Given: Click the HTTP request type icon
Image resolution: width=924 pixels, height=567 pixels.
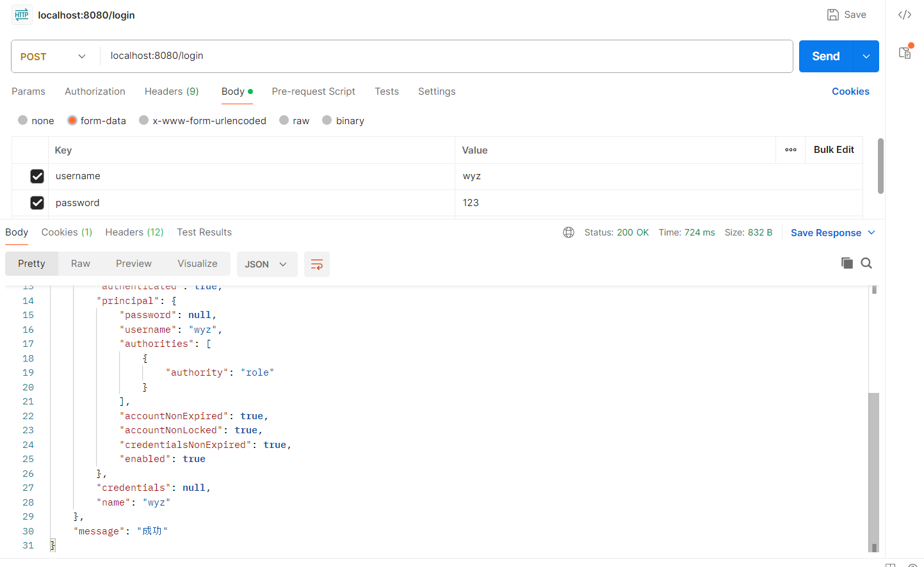Looking at the screenshot, I should [x=22, y=15].
